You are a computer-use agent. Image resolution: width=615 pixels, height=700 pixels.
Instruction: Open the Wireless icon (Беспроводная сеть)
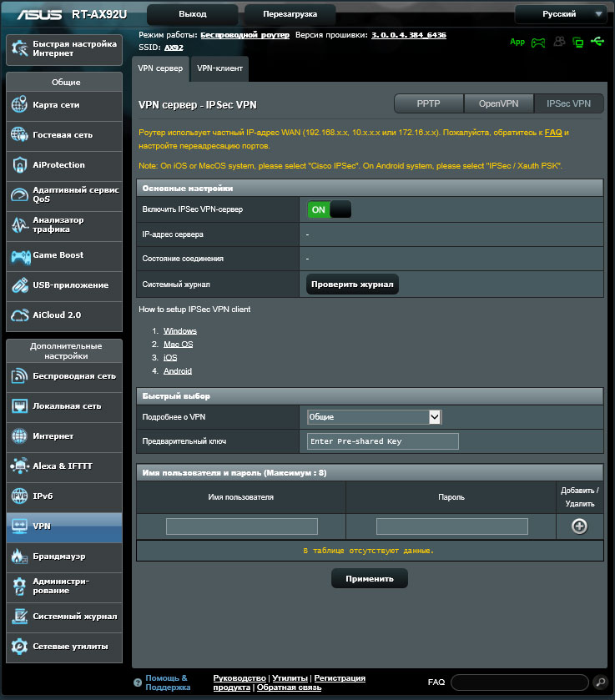[19, 376]
